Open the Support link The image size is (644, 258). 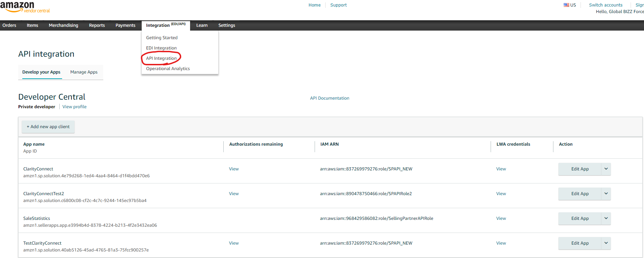[339, 5]
